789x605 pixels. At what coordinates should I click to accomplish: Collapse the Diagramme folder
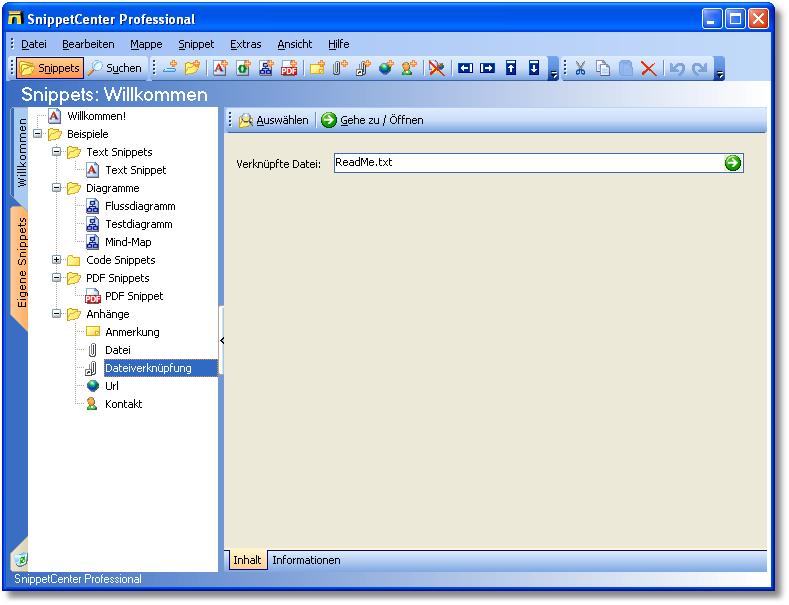(56, 188)
